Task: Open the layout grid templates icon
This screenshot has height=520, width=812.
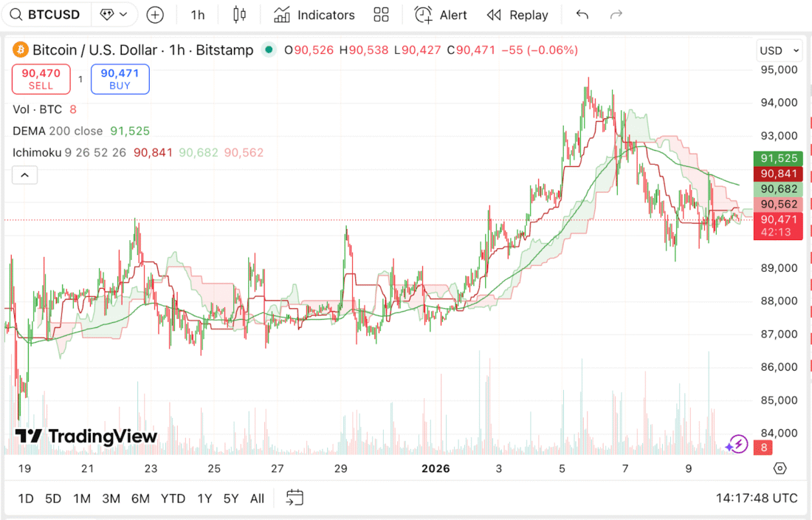Action: pyautogui.click(x=381, y=15)
